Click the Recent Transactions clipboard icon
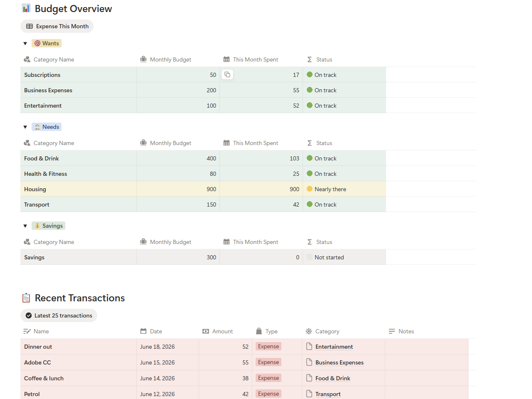Screen dimensions: 532x399 point(26,298)
